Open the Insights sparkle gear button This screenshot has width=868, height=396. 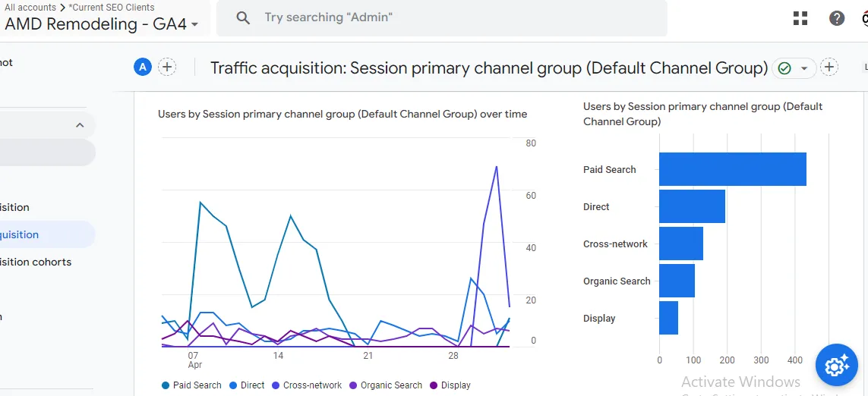836,366
